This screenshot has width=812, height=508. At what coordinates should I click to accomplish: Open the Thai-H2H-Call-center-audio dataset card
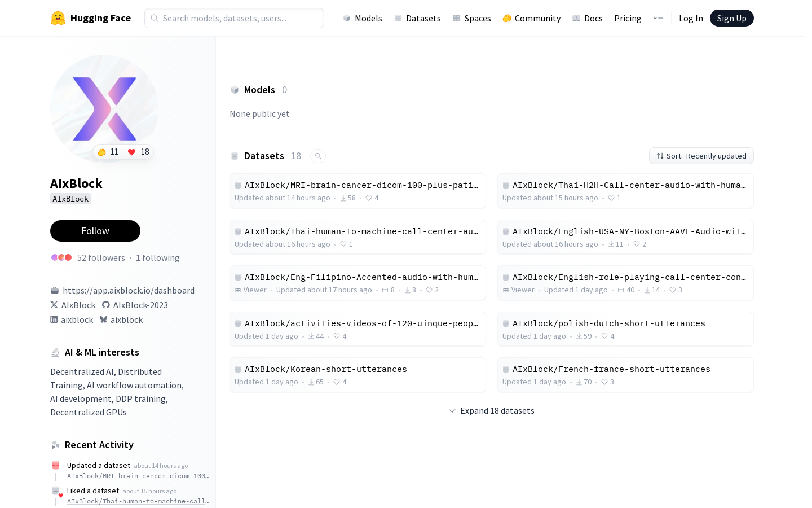pos(625,191)
